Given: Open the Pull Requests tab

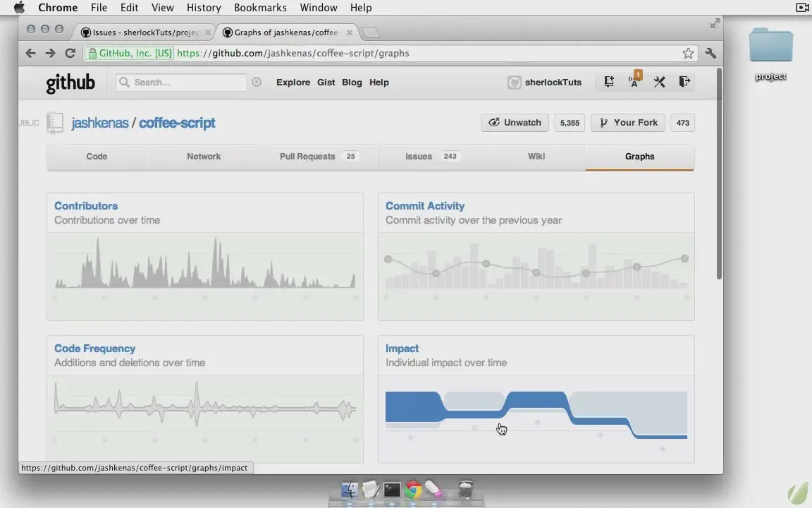Looking at the screenshot, I should coord(319,157).
